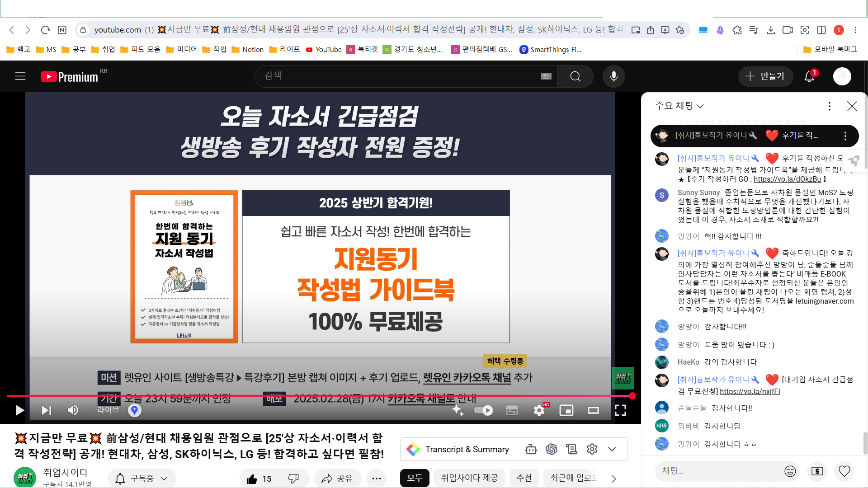Open the Notion bookmark folder

[x=247, y=49]
